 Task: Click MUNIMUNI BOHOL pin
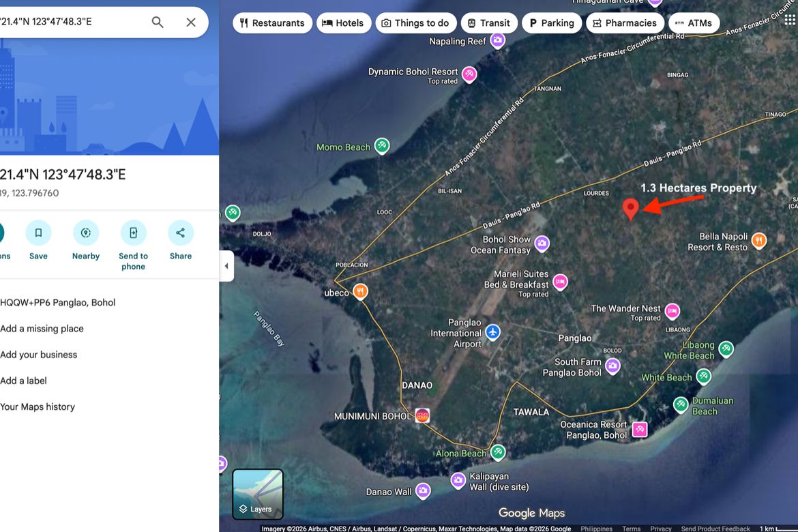(x=422, y=416)
